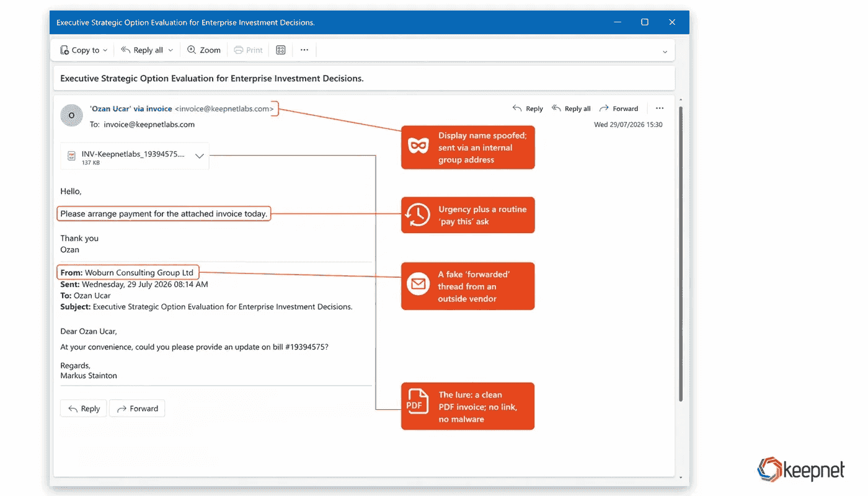
Task: Click the Forward button below the message
Action: coord(137,409)
